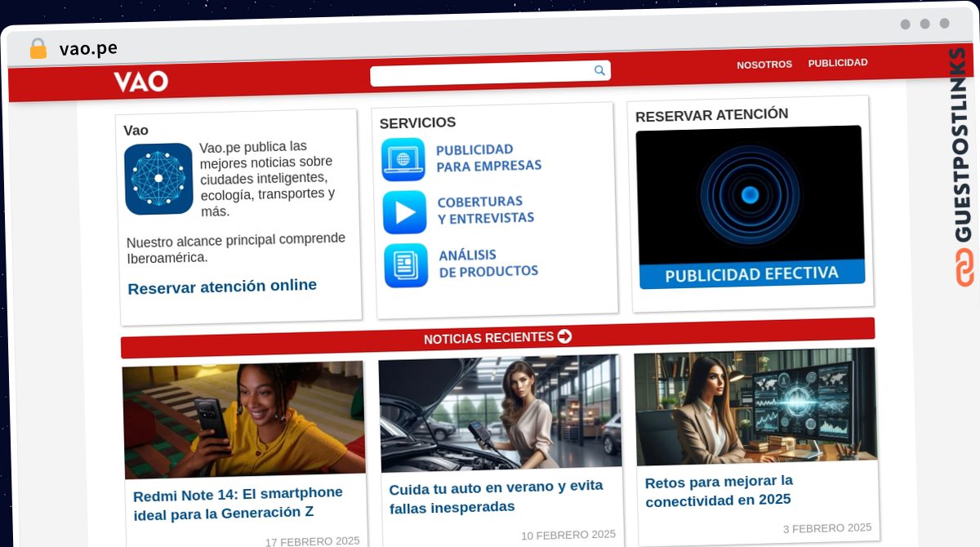Image resolution: width=980 pixels, height=547 pixels.
Task: Click the '10 FEBRERO 2025' date
Action: (568, 535)
